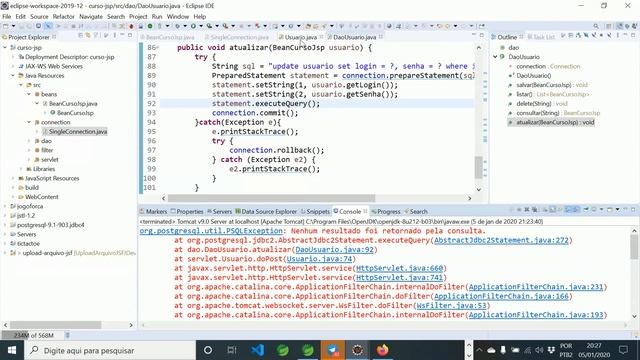Click Project Explorer horizontal scrollbar
This screenshot has height=360, width=640.
click(x=56, y=325)
